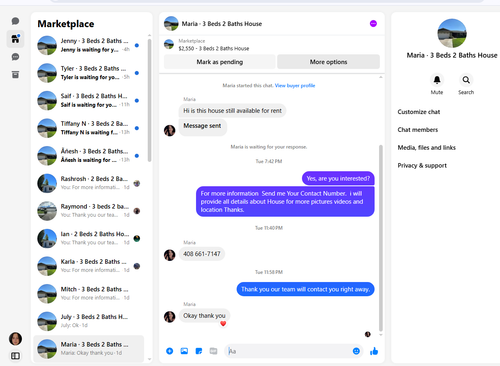The width and height of the screenshot is (500, 366).
Task: Click the 'Thank you our team will contact' message
Action: tap(305, 289)
